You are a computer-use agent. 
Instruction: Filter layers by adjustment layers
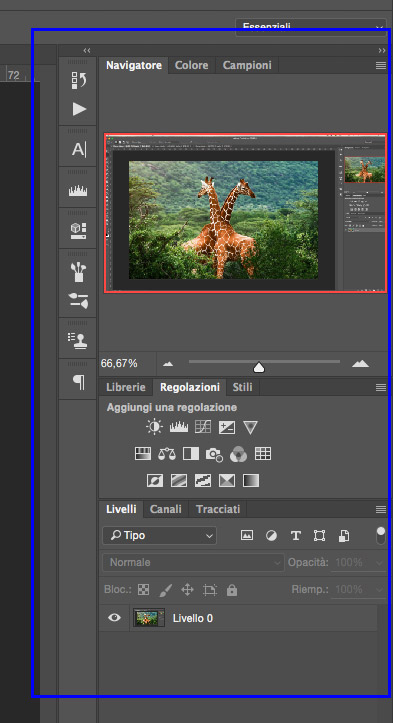pyautogui.click(x=272, y=536)
